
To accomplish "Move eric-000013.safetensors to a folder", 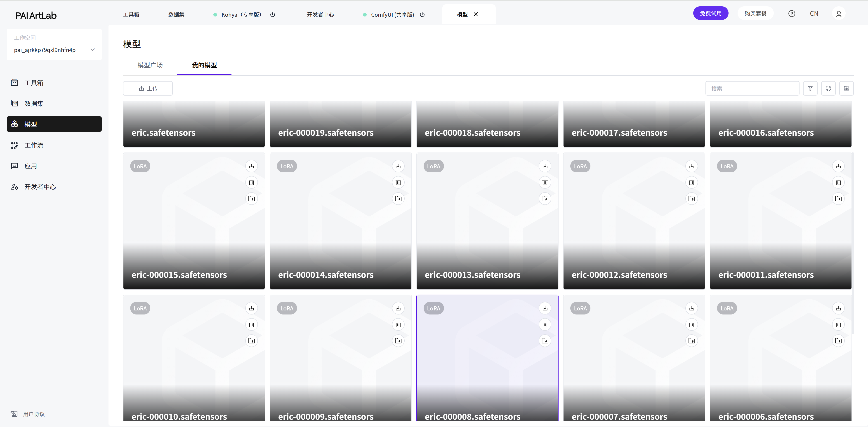I will 545,198.
